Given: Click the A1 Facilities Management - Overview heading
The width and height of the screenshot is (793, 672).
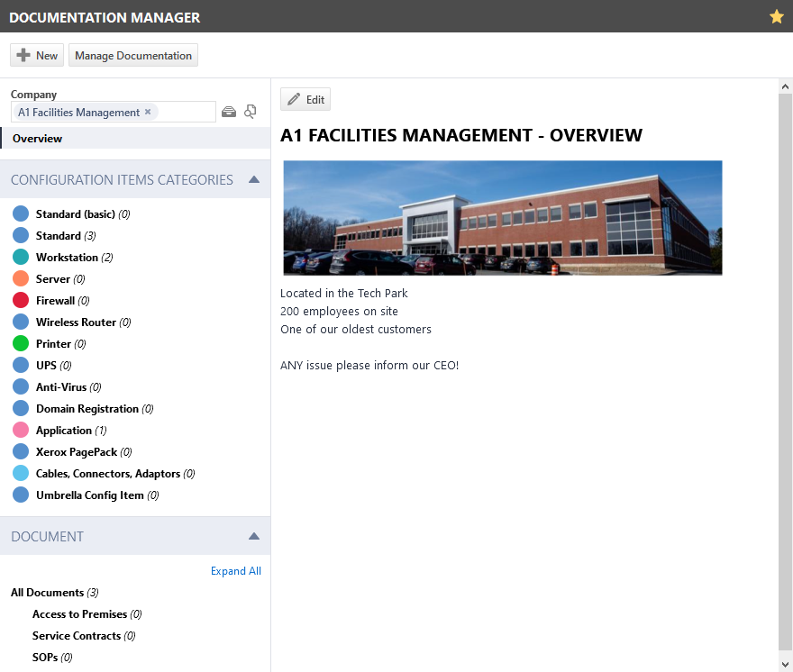Looking at the screenshot, I should click(x=461, y=135).
